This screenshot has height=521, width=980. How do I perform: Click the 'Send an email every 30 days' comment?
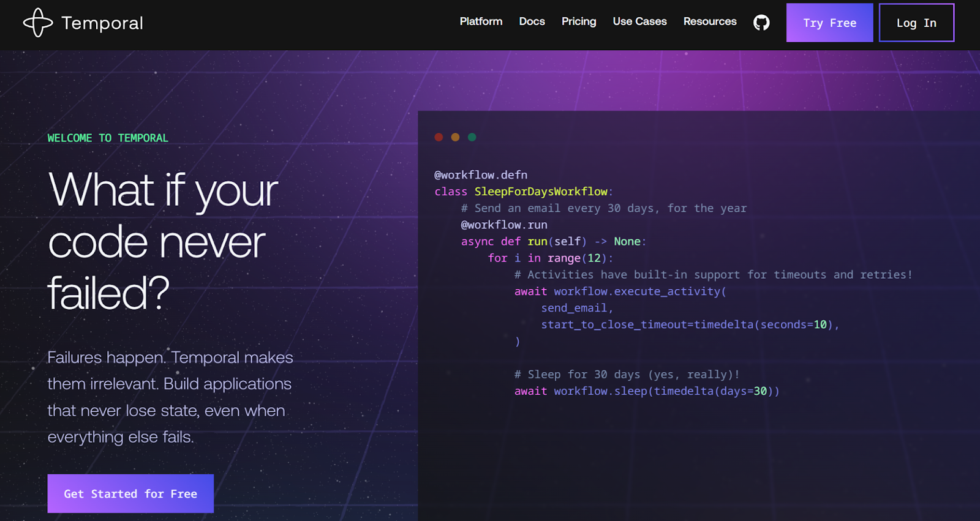pos(604,208)
